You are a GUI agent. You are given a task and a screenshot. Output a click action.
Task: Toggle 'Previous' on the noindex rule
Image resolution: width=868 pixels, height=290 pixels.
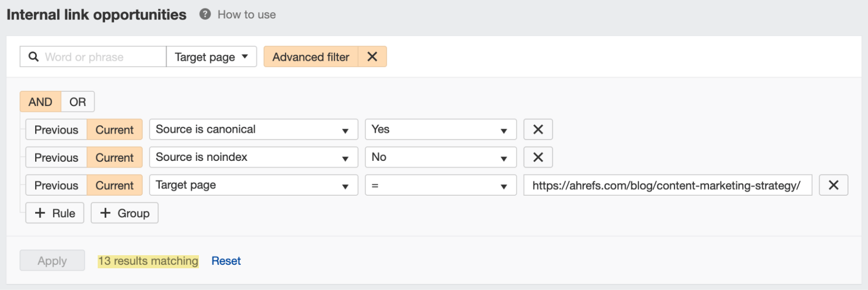tap(56, 157)
